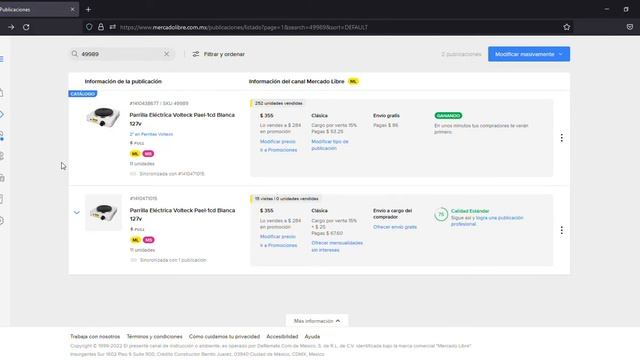640x360 pixels.
Task: Click ML badge in first listing
Action: tap(135, 153)
